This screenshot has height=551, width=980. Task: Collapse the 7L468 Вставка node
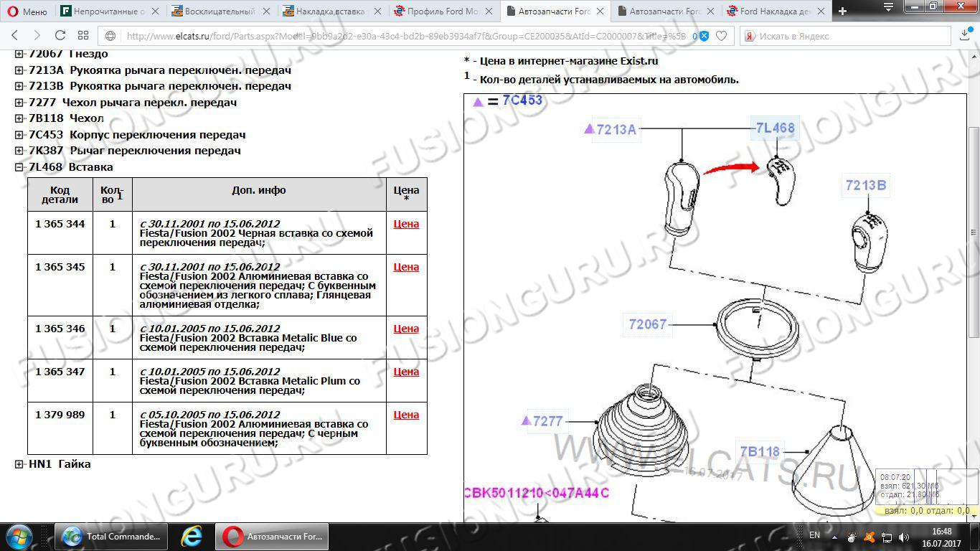pos(19,167)
